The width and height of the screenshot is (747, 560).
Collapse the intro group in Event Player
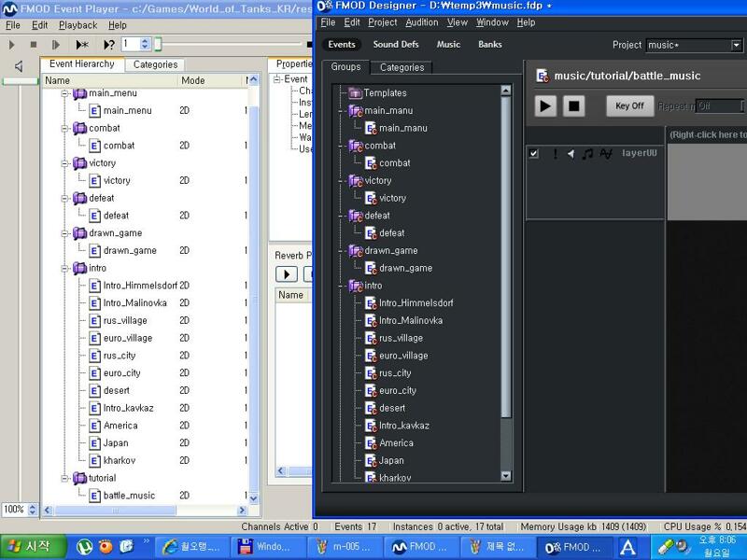64,268
